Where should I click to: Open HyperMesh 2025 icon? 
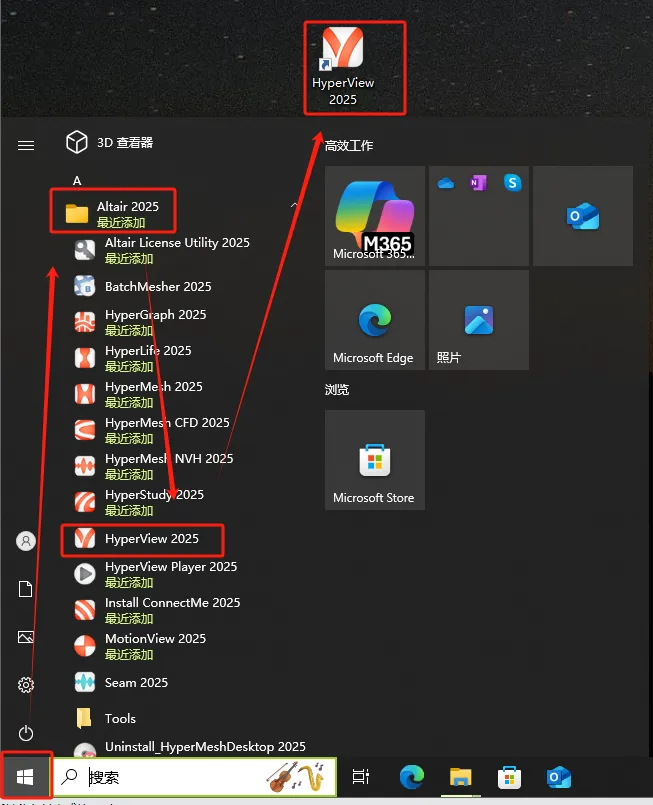(85, 394)
